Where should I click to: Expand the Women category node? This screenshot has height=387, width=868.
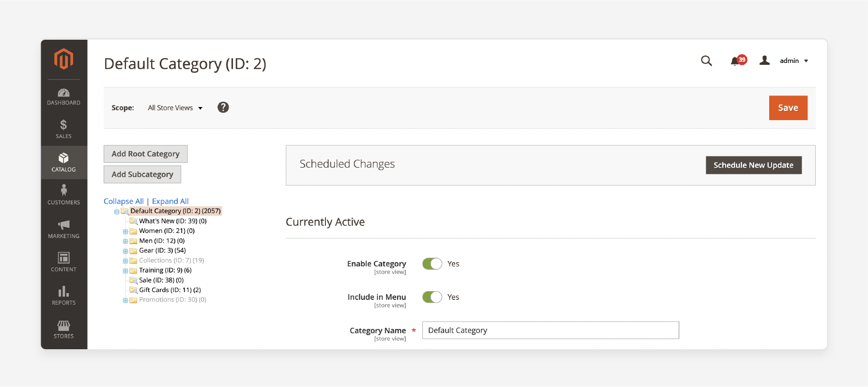[x=125, y=232]
